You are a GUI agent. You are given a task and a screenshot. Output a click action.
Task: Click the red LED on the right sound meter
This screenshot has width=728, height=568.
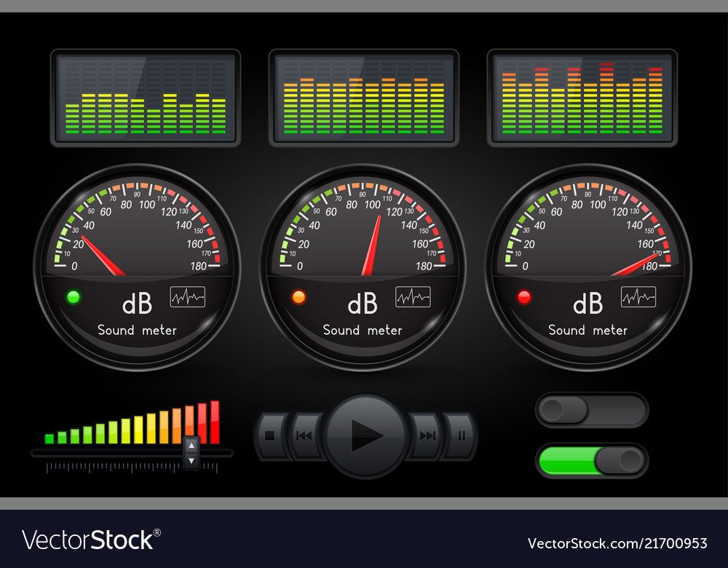(x=523, y=296)
